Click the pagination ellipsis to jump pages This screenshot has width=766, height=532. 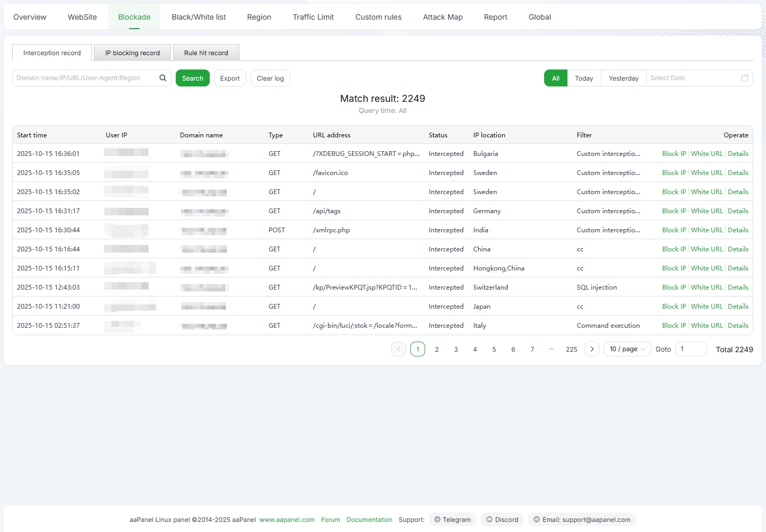click(x=552, y=349)
